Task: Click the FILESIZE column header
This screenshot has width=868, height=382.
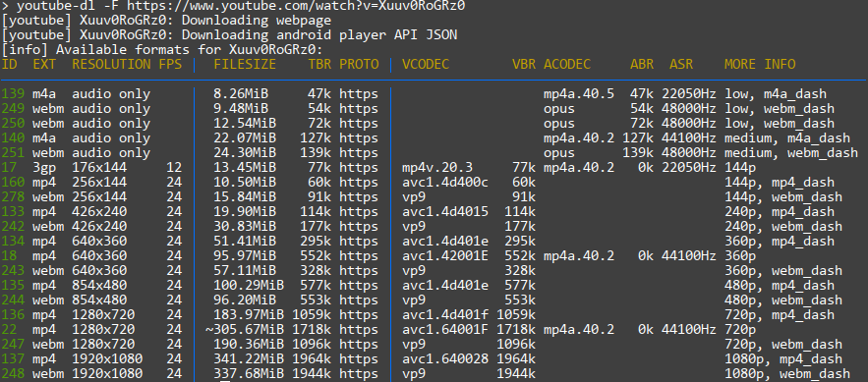Action: click(245, 64)
